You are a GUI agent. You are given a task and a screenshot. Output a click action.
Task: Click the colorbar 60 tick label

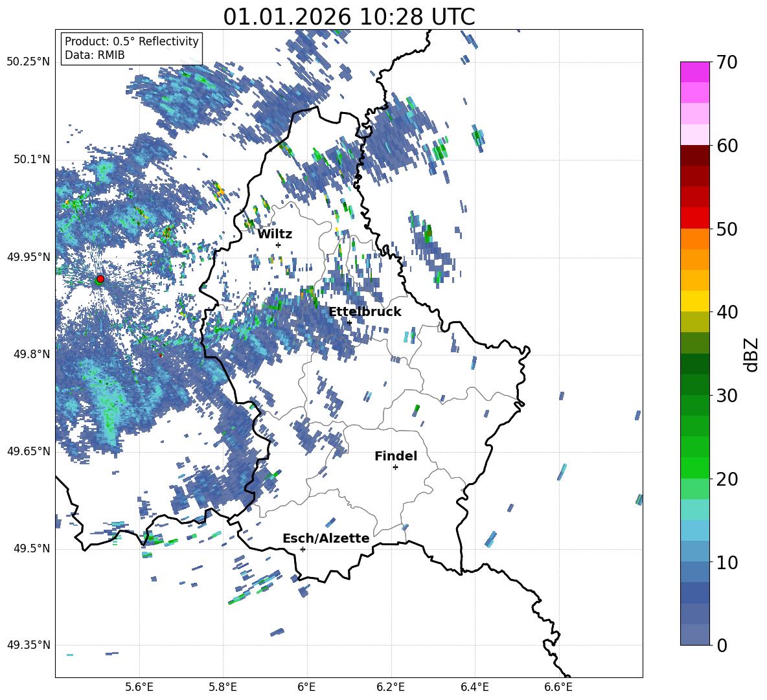point(726,146)
